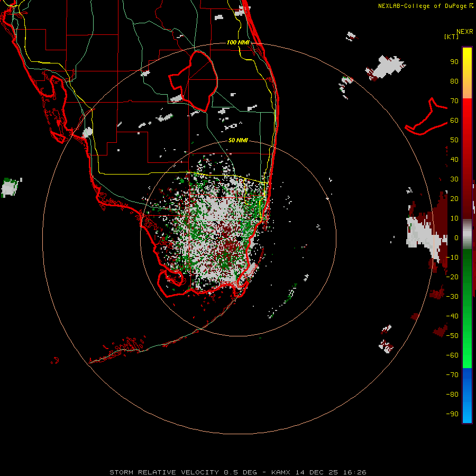Click the 100 NMI range ring label
The image size is (476, 476).
click(x=238, y=42)
